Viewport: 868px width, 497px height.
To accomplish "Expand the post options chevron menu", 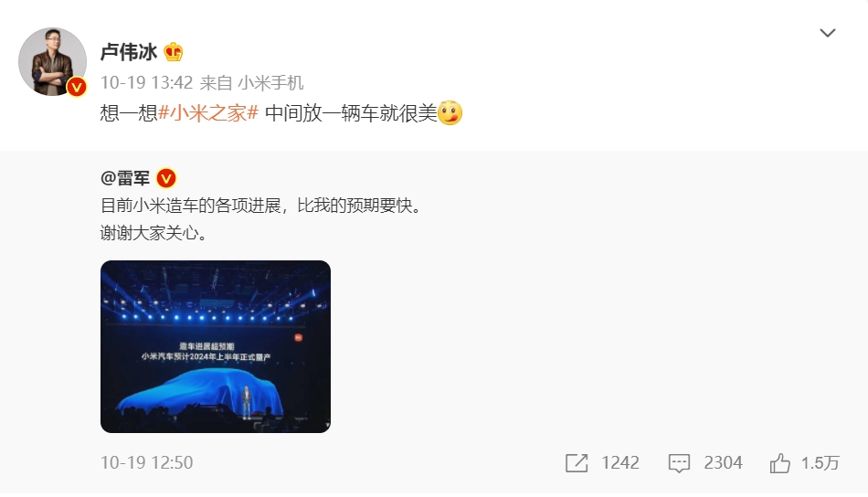I will click(x=827, y=33).
